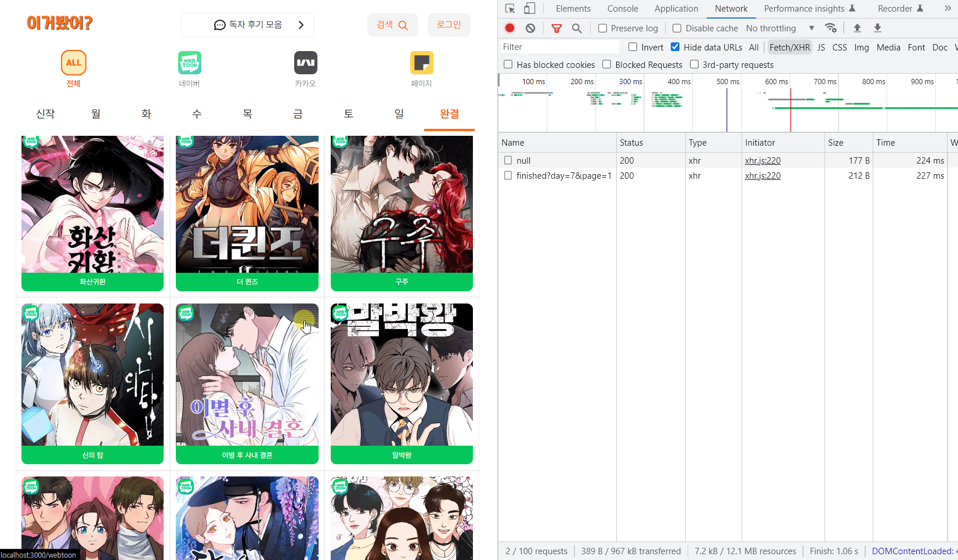Click the red load event timeline marker

click(x=790, y=110)
